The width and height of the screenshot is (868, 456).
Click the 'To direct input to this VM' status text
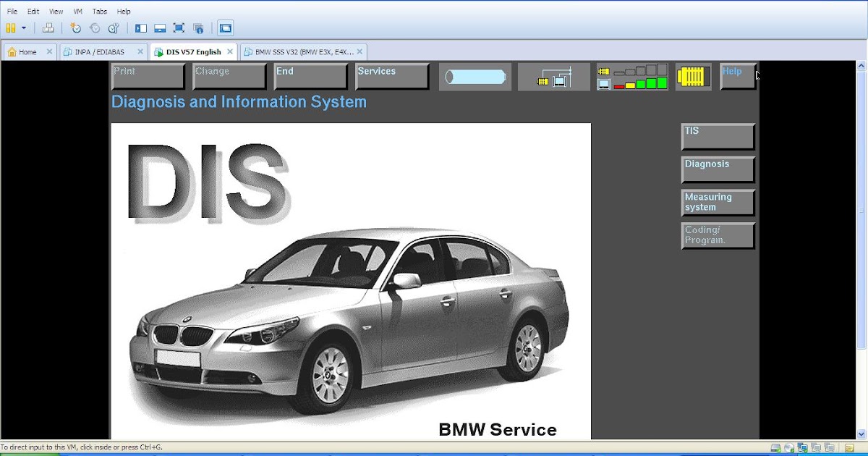[82, 447]
